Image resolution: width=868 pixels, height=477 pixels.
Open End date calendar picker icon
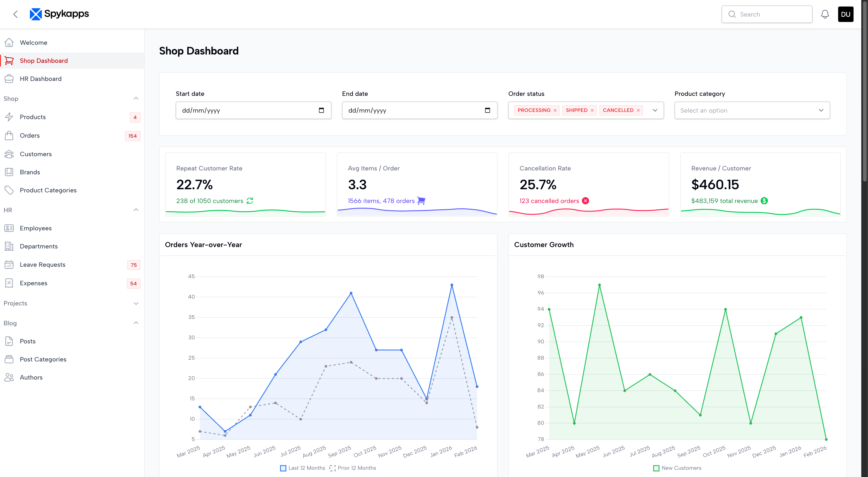coord(487,110)
